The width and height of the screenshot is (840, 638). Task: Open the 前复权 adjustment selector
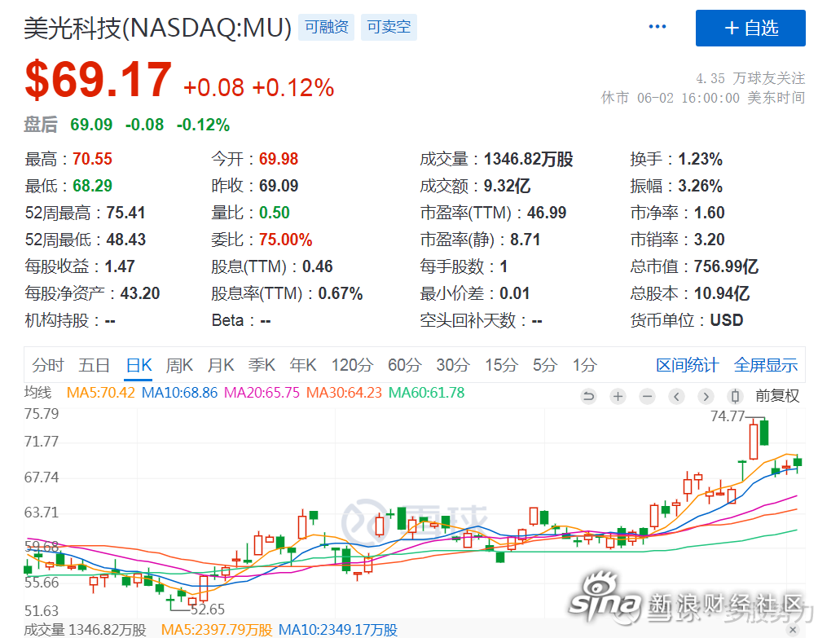777,396
